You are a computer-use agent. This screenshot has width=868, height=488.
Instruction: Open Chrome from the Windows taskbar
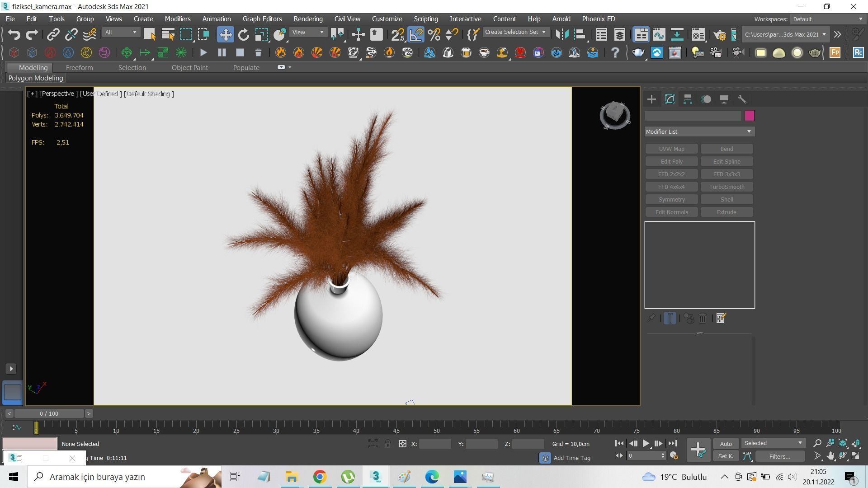(320, 477)
